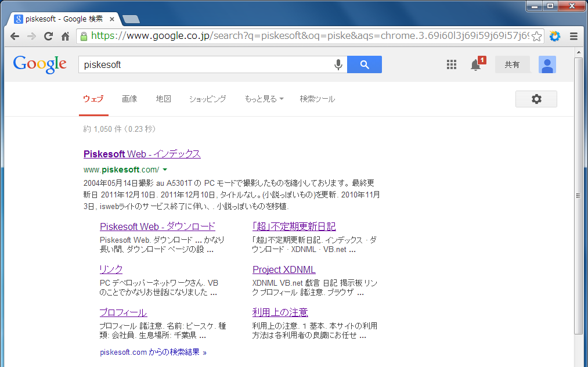Open the 利用上の注意 link
The height and width of the screenshot is (367, 588).
280,312
